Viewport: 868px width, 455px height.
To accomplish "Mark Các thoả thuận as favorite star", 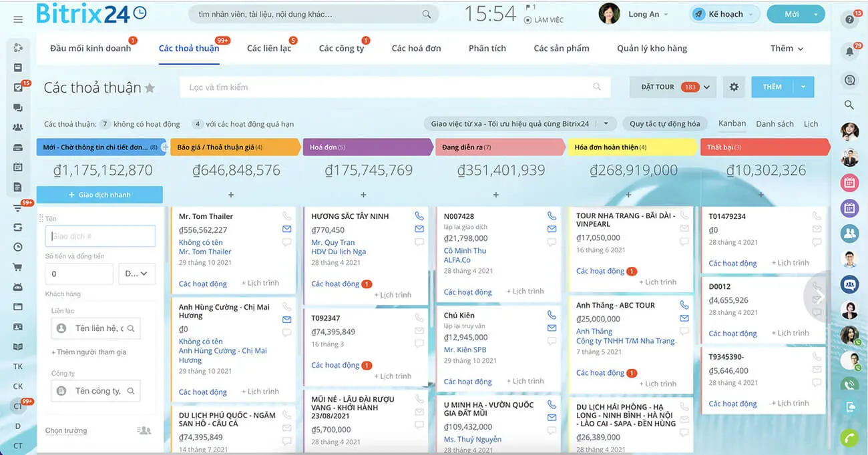I will 150,88.
